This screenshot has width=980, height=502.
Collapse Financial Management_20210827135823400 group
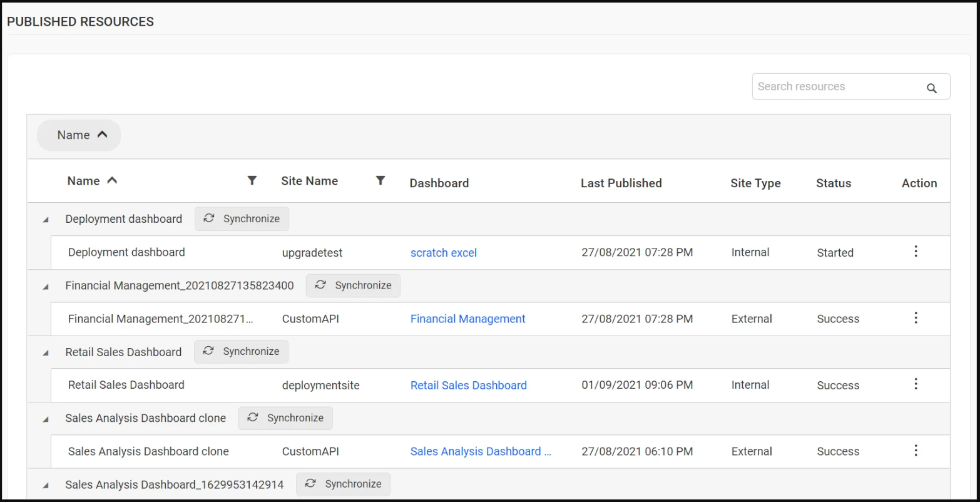coord(45,287)
